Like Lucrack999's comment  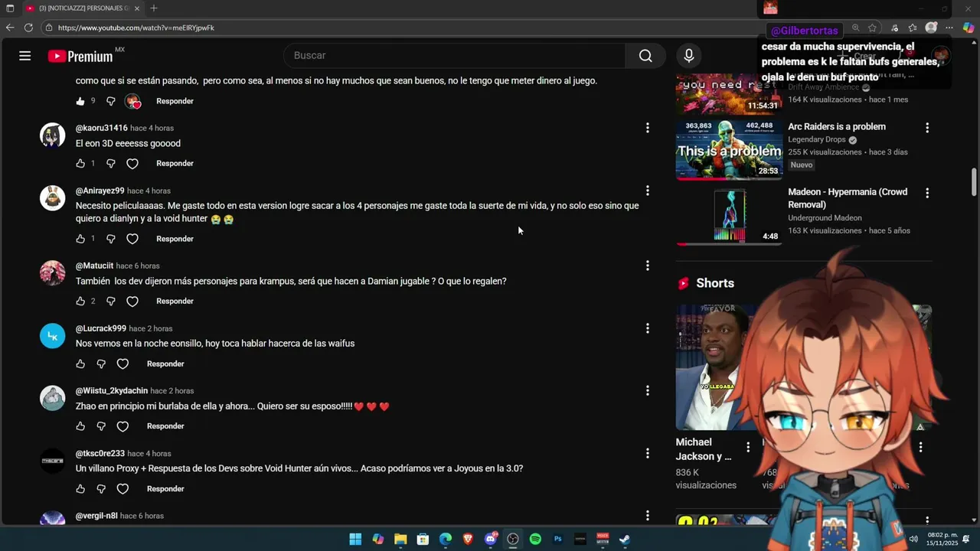tap(80, 364)
